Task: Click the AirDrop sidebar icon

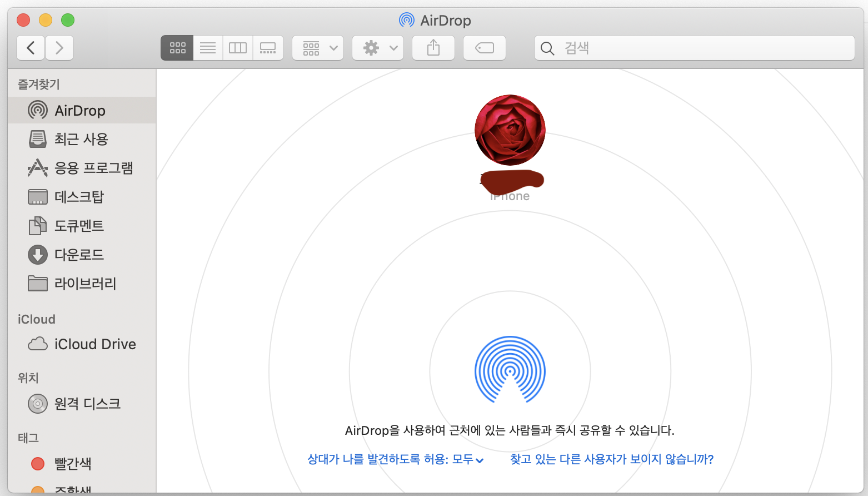Action: point(38,110)
